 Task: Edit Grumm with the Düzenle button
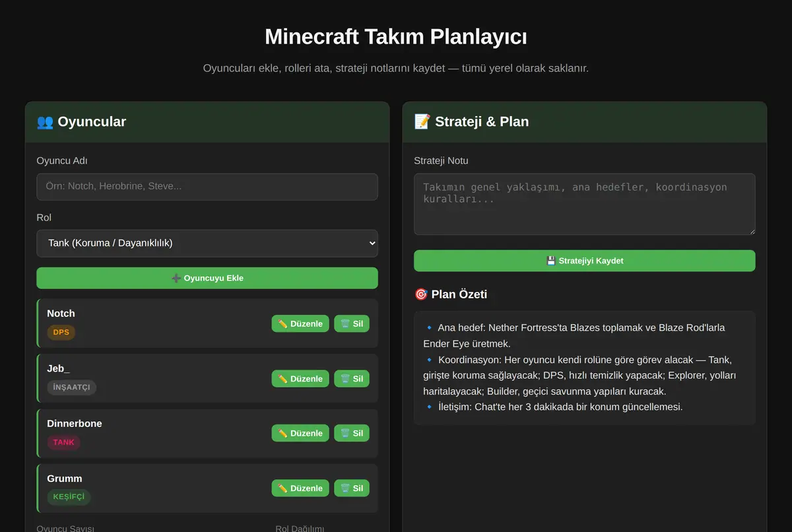[300, 488]
